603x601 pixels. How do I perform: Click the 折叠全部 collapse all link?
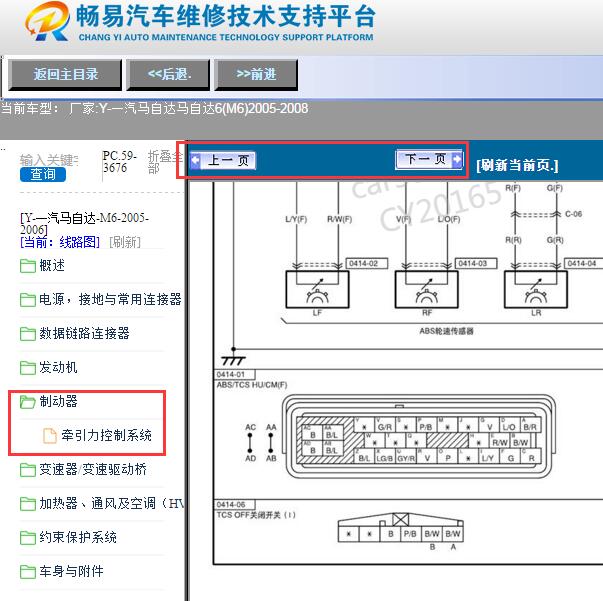click(165, 162)
